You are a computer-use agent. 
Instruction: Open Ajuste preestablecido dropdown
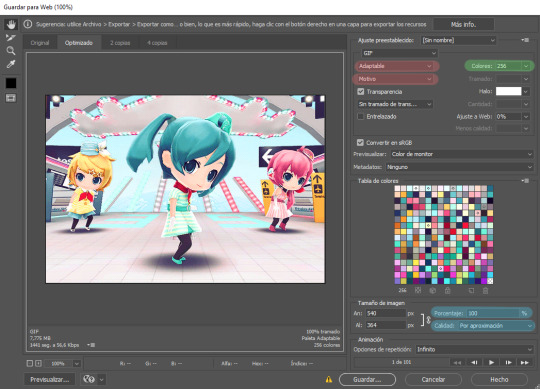tap(458, 40)
